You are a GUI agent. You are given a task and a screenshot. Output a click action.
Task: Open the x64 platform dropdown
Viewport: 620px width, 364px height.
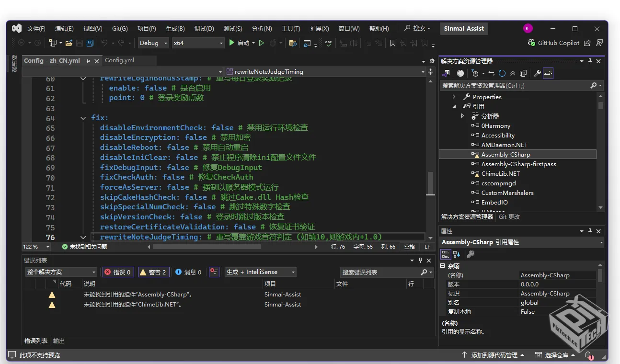click(198, 43)
